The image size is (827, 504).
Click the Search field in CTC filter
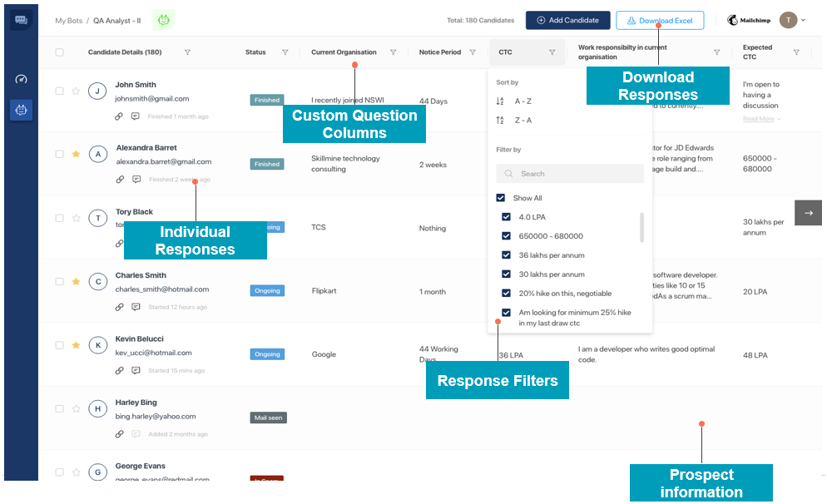(x=570, y=174)
